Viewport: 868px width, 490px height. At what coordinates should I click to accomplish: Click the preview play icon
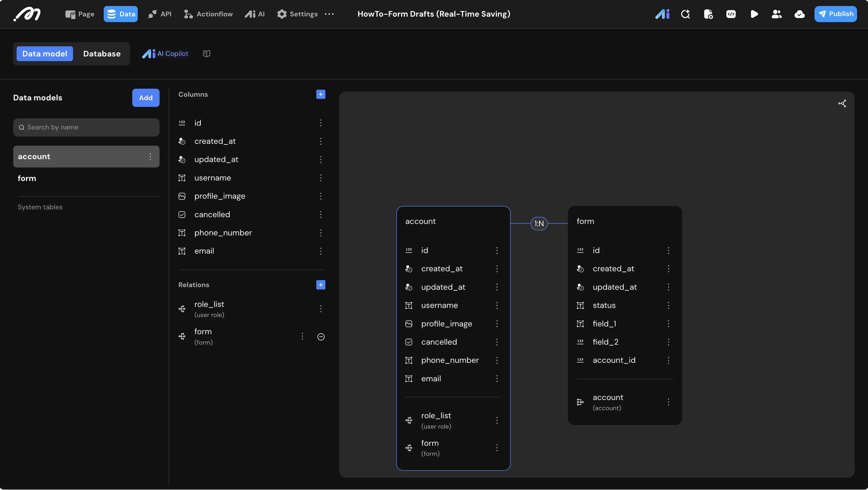(x=754, y=14)
